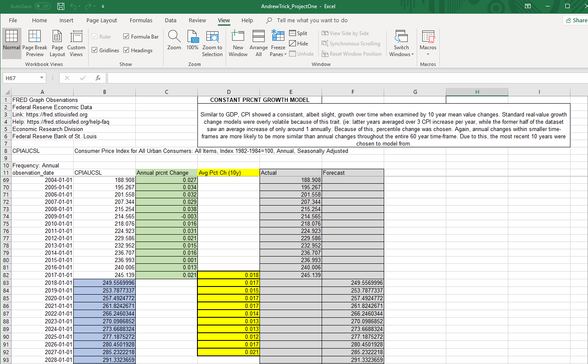Click inside the formula bar
588x364 pixels.
347,78
